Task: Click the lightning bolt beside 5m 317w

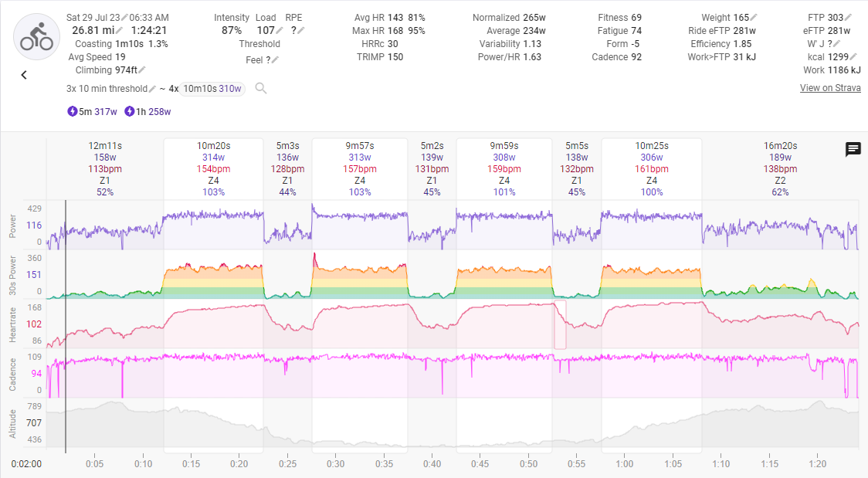Action: tap(73, 111)
